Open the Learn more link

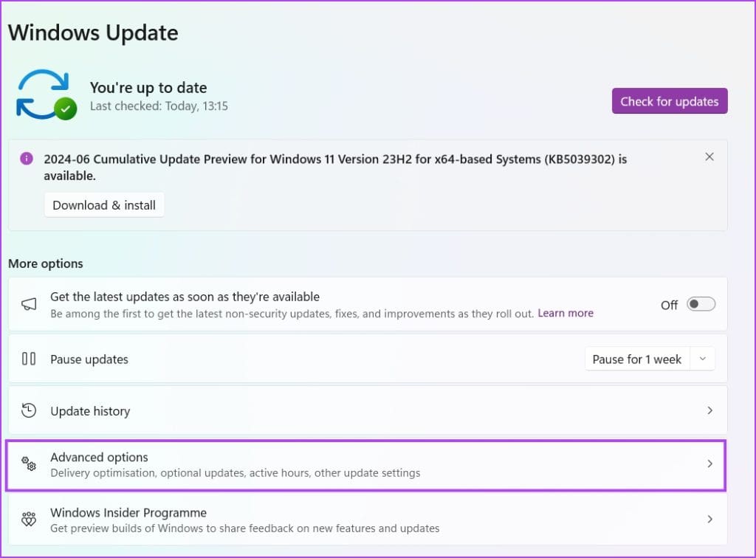click(565, 312)
